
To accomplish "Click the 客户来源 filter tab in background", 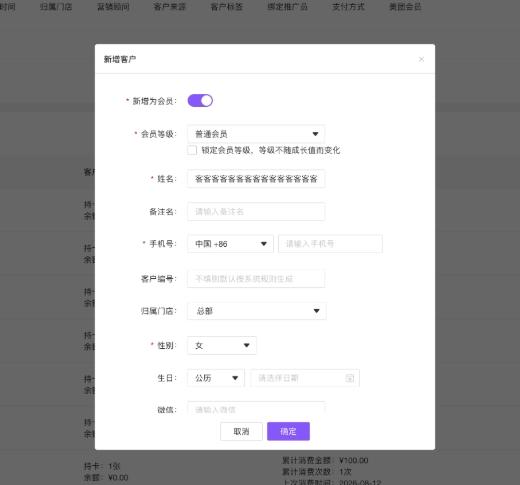I will [170, 7].
